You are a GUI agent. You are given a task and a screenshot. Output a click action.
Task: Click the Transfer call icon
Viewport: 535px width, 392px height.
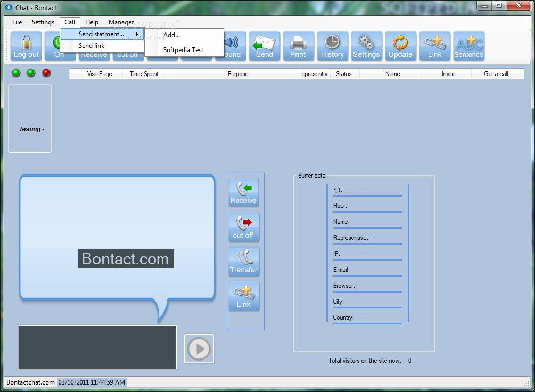(x=244, y=262)
